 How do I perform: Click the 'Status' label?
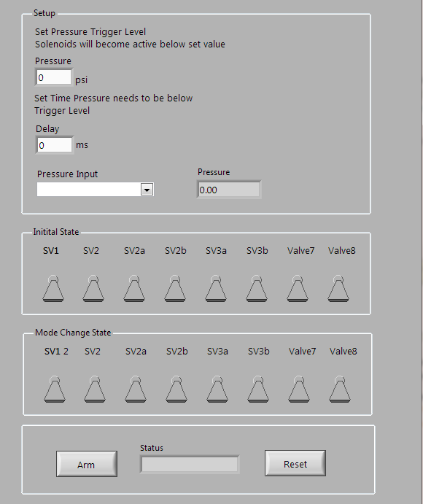tap(152, 448)
